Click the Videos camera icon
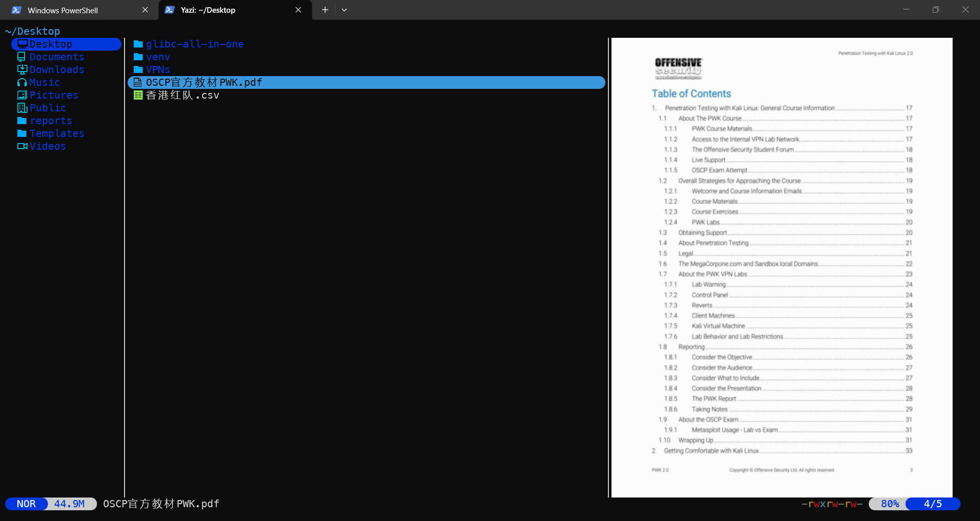Image resolution: width=980 pixels, height=521 pixels. (22, 146)
